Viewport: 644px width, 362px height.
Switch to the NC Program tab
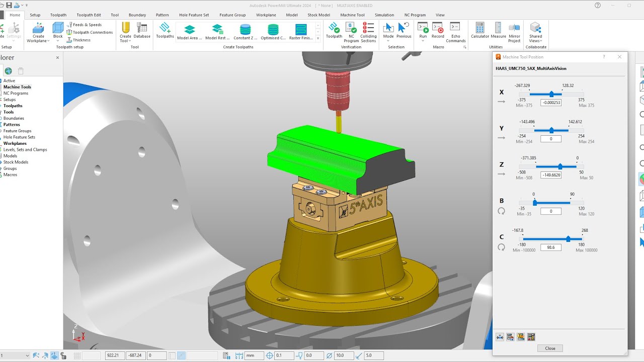pyautogui.click(x=415, y=15)
